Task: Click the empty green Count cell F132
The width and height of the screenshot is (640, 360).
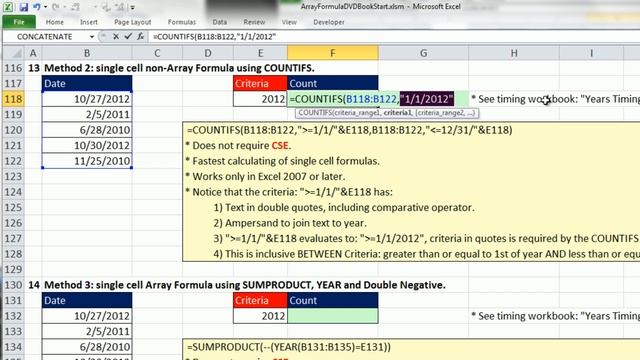Action: pyautogui.click(x=333, y=316)
